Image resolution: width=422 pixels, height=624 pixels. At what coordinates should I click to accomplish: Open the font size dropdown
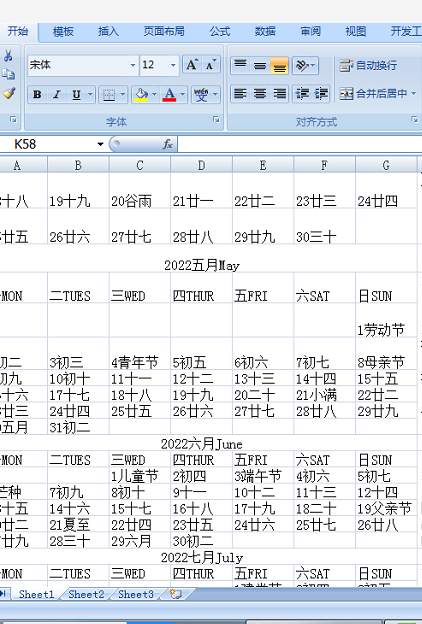pos(173,64)
